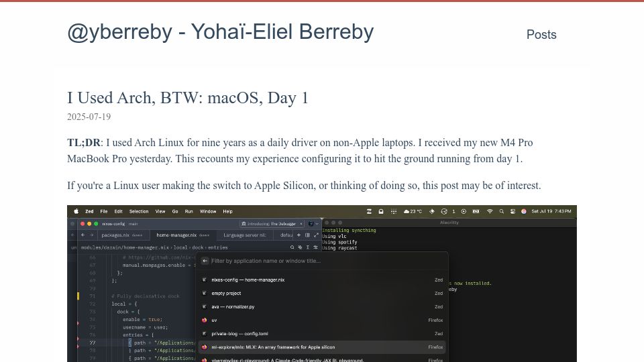This screenshot has height=362, width=644.
Task: Click the split pane icon in Zed
Action: [307, 235]
